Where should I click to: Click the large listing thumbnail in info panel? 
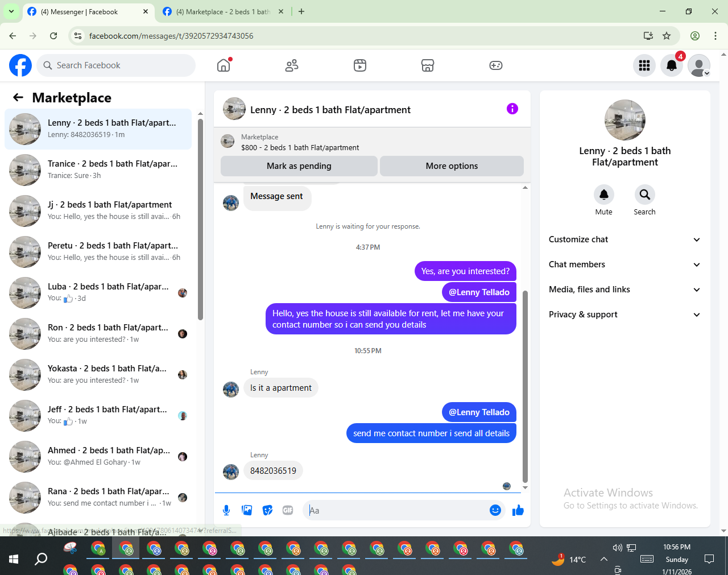click(x=625, y=120)
